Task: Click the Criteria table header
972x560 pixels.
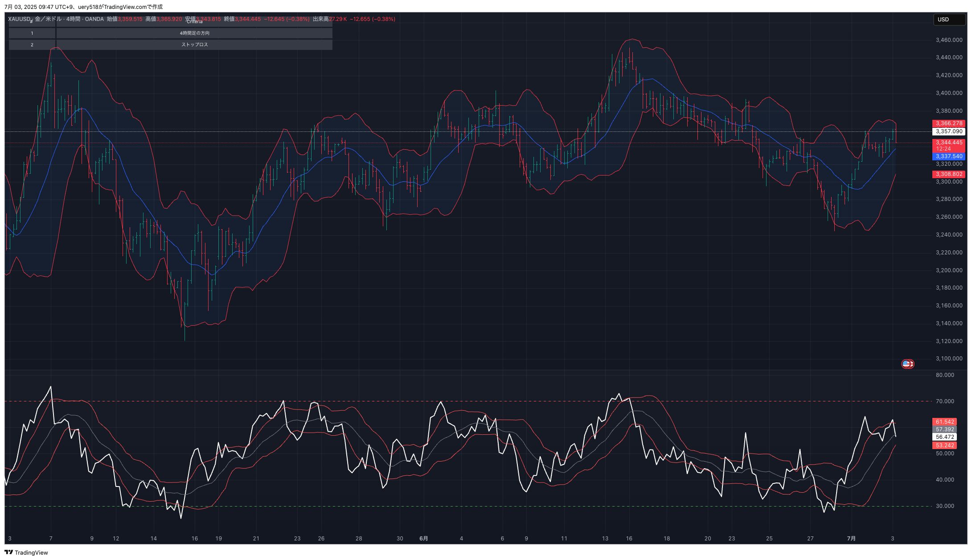Action: (x=194, y=22)
